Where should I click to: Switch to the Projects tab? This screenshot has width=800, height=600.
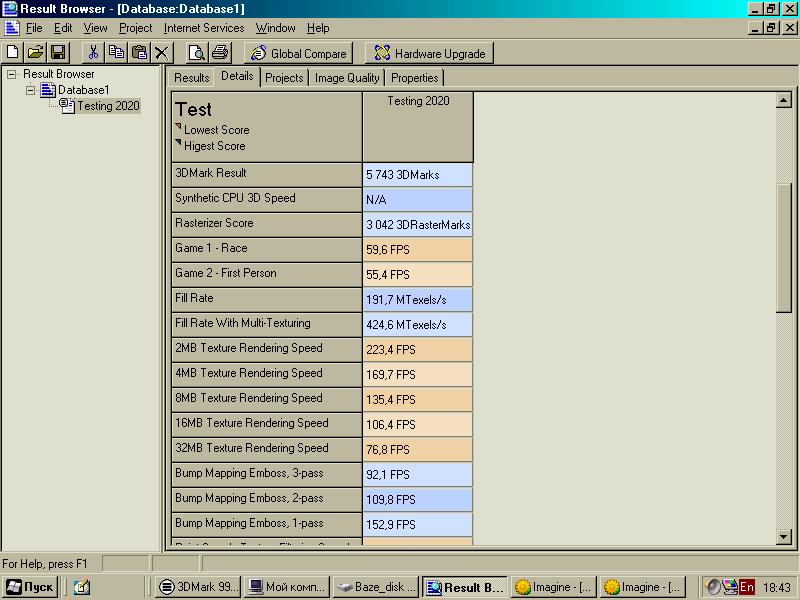[x=284, y=78]
